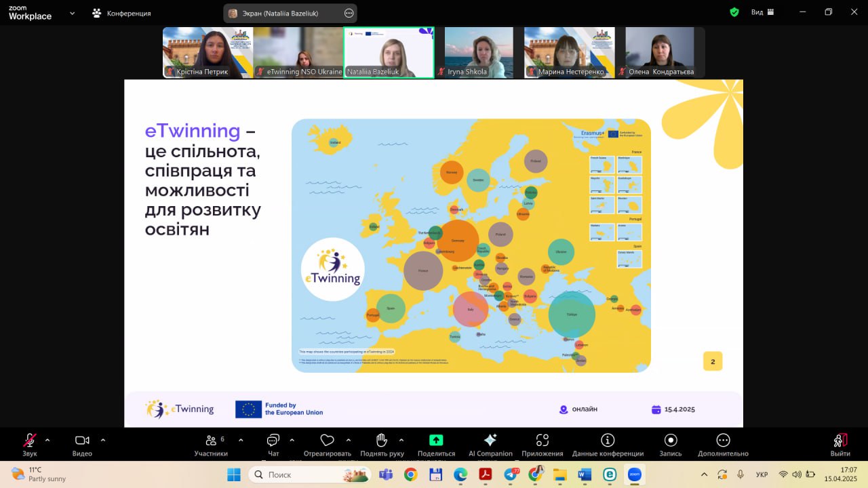868x488 pixels.
Task: Select Nataliia Bazeliuk video thumbnail
Action: coord(389,52)
